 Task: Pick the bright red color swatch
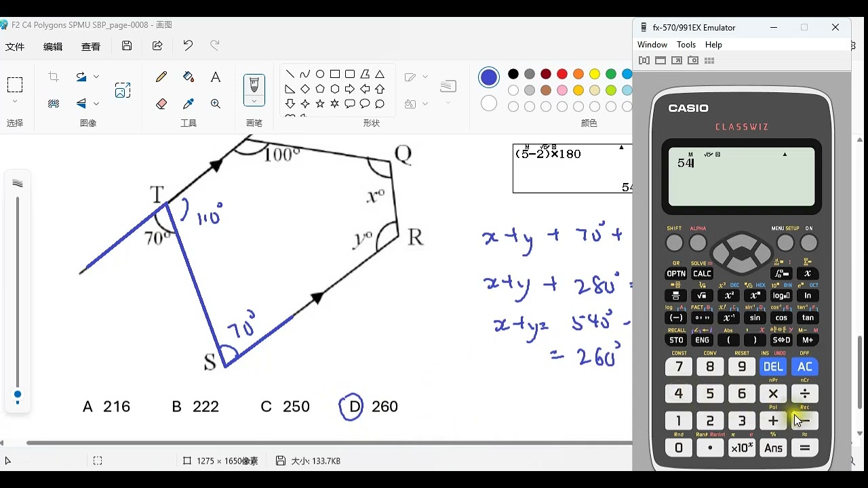coord(562,74)
